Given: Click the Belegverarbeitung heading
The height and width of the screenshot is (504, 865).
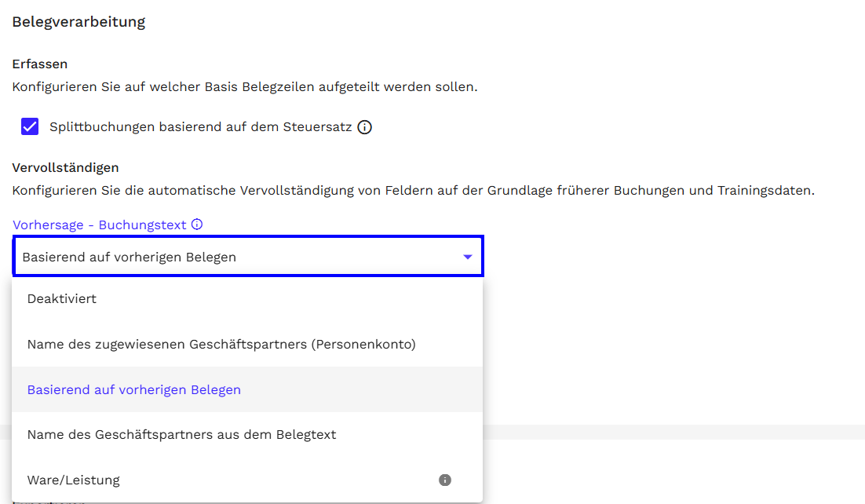Looking at the screenshot, I should pos(78,22).
